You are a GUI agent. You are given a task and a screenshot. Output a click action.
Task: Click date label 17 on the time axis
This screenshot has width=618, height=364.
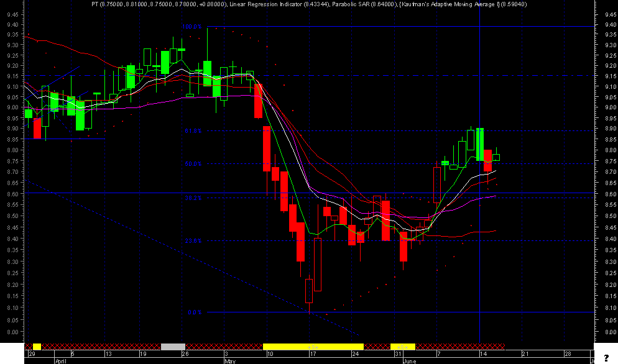click(313, 354)
